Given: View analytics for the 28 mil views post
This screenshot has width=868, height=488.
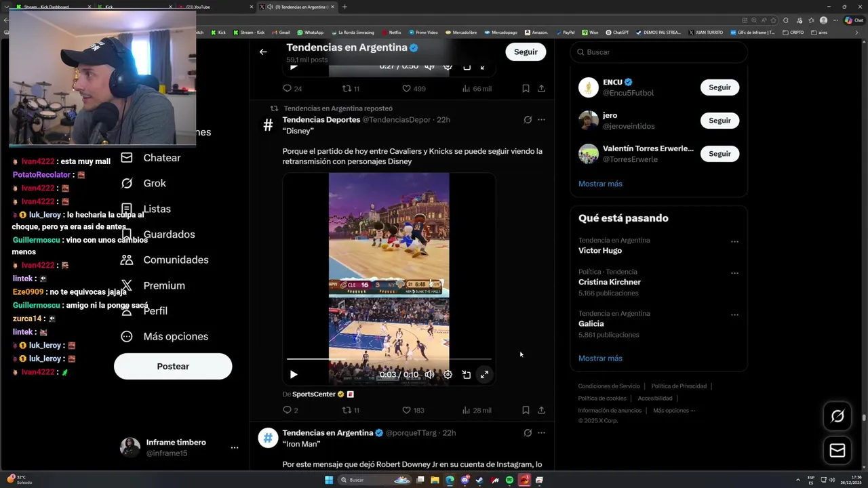Looking at the screenshot, I should [477, 410].
